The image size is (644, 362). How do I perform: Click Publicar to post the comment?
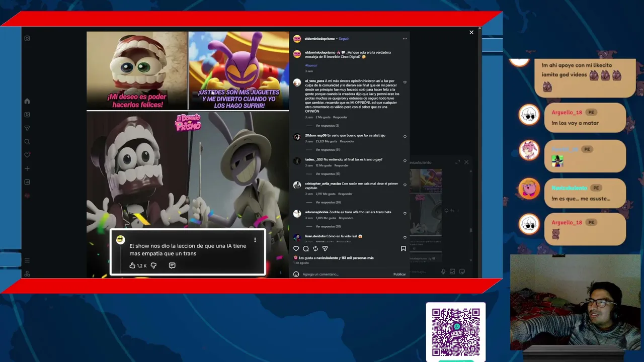click(x=399, y=274)
